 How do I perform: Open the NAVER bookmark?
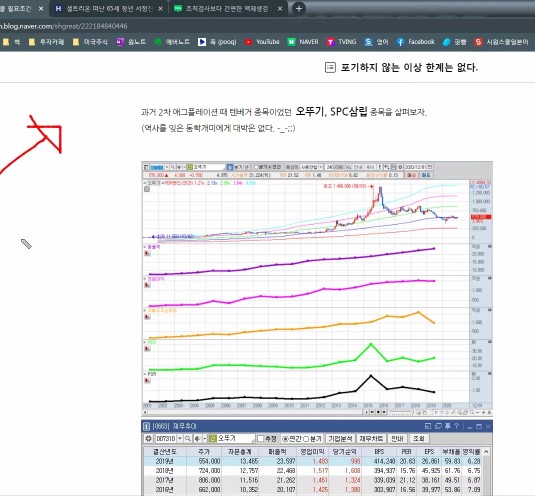click(303, 42)
